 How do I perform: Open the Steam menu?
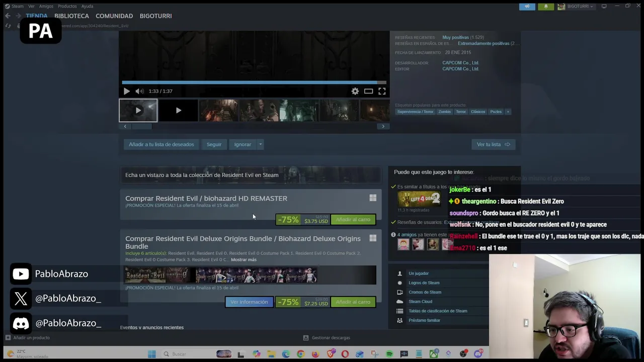pos(18,6)
